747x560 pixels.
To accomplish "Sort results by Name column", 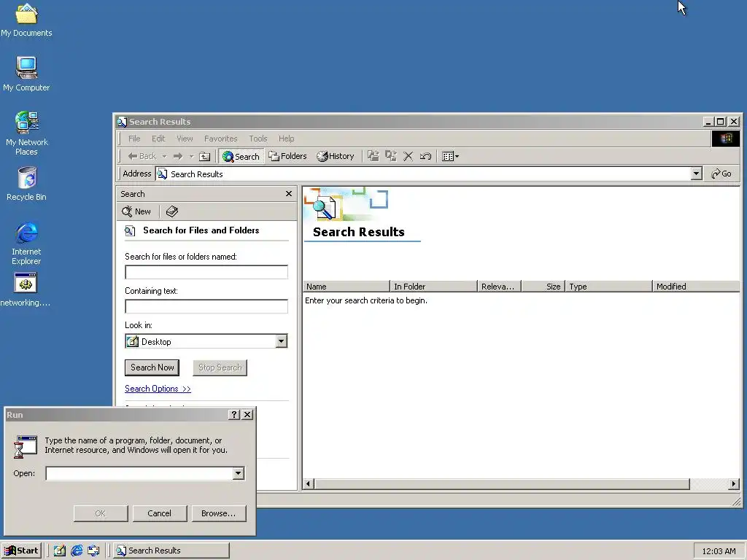I will (347, 286).
